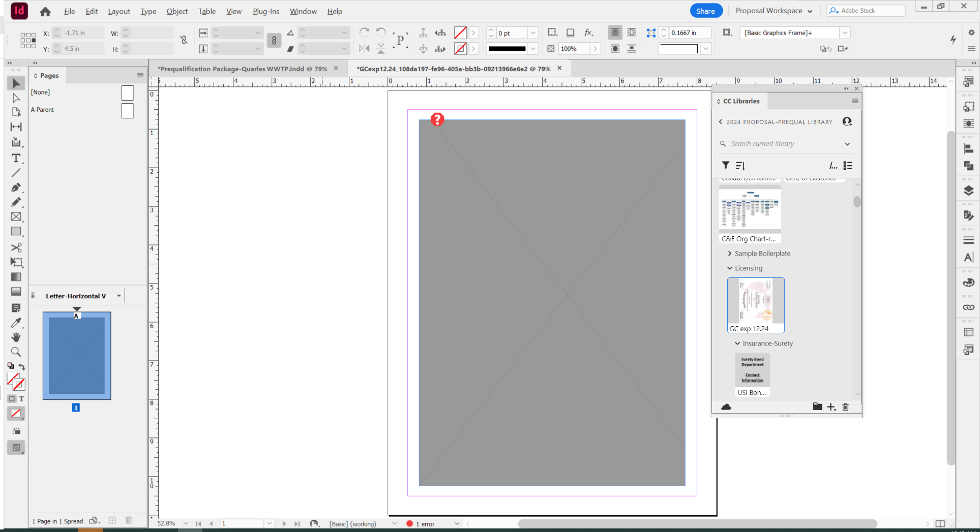Open the Links panel
The height and width of the screenshot is (532, 980).
click(x=969, y=307)
